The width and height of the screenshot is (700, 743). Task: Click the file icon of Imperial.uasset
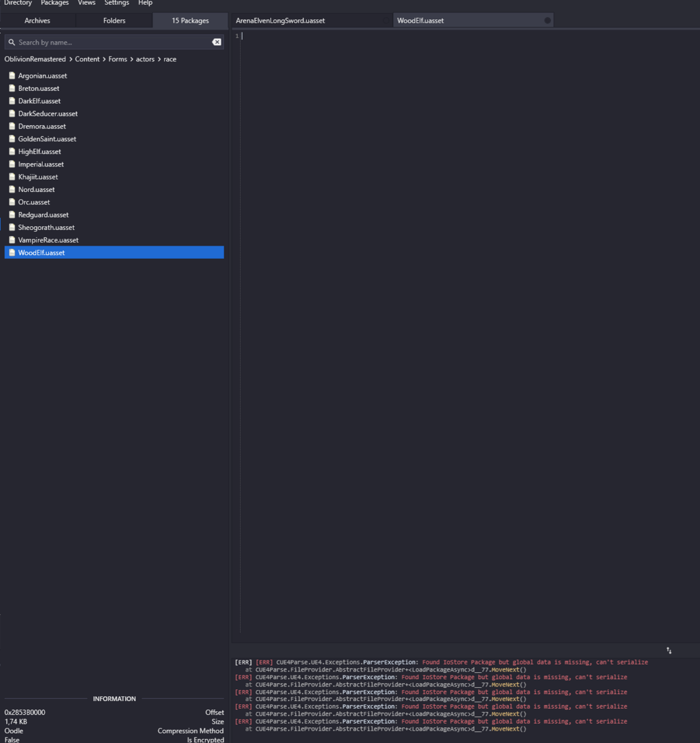pyautogui.click(x=12, y=164)
